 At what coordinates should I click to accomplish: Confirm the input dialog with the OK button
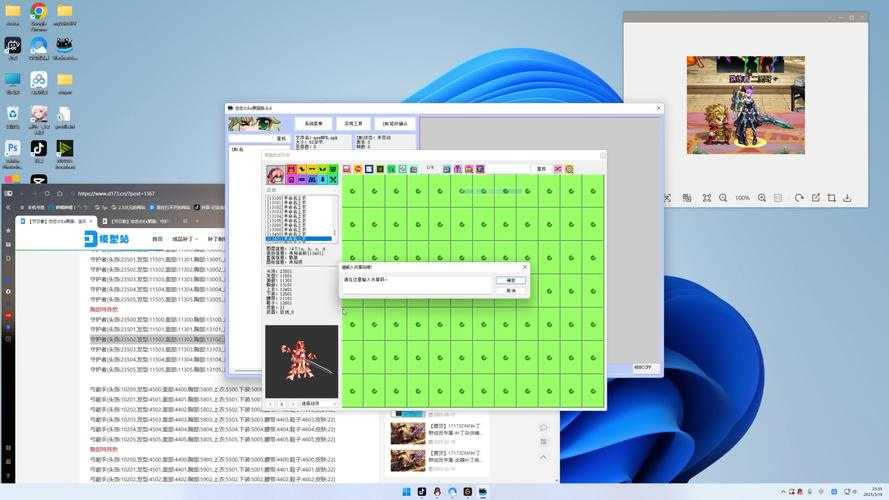coord(510,280)
